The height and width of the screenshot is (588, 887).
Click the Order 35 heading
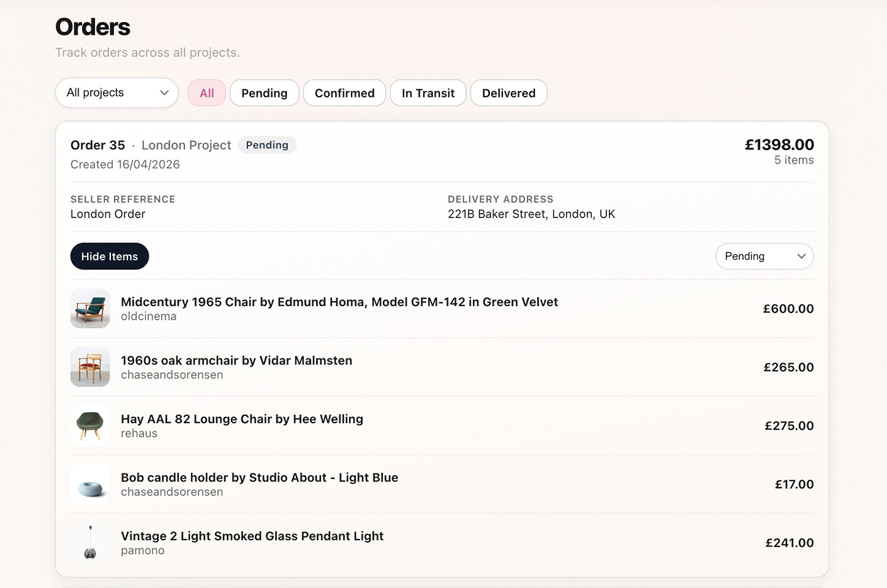click(97, 145)
